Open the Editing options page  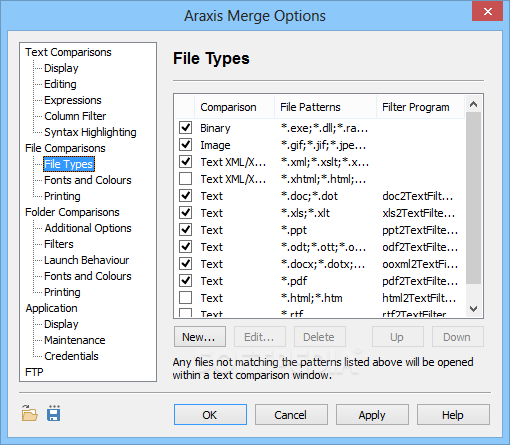pyautogui.click(x=60, y=84)
